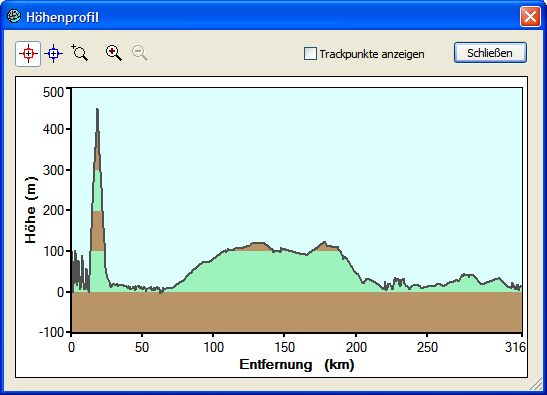Activate the zoom-to-area magnifier tool
Image resolution: width=547 pixels, height=395 pixels.
tap(80, 53)
